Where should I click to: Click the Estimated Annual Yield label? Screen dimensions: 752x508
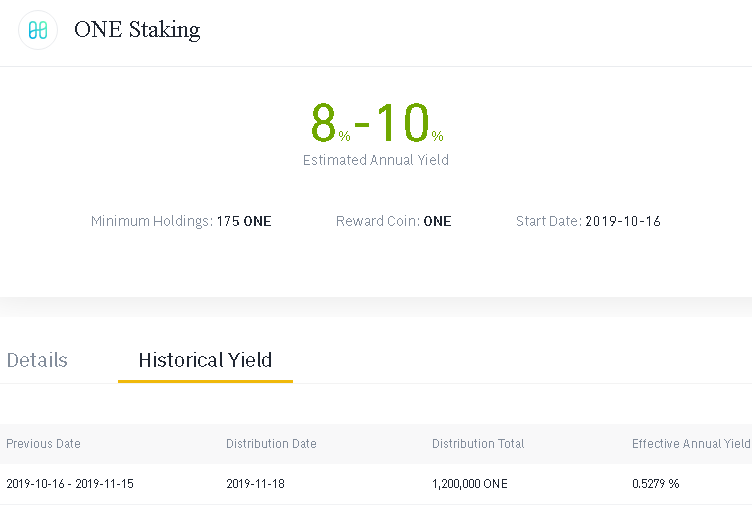pyautogui.click(x=376, y=160)
